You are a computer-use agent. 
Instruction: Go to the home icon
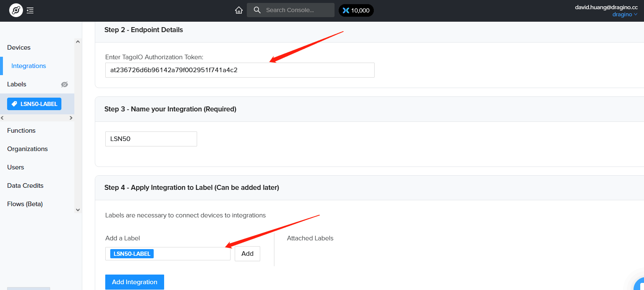tap(239, 10)
